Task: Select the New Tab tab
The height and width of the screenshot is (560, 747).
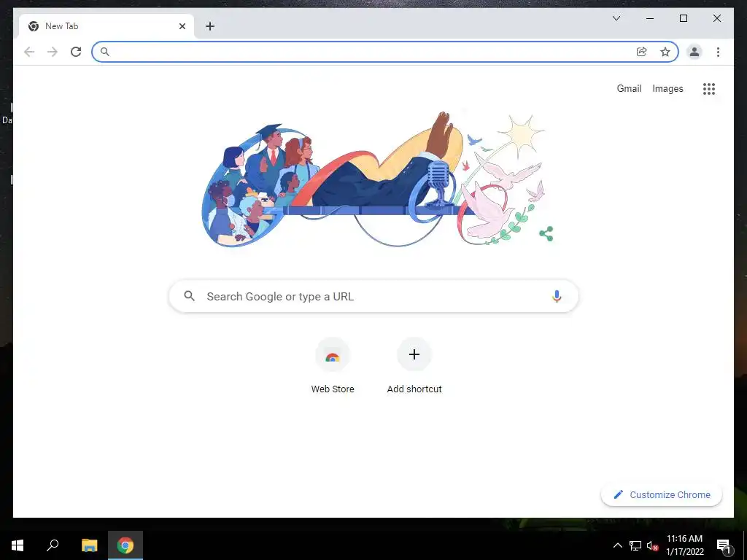Action: (x=107, y=26)
